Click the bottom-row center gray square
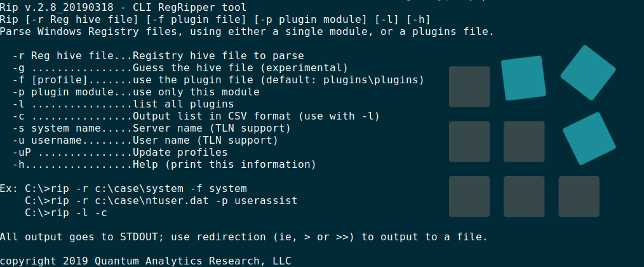 (524, 196)
